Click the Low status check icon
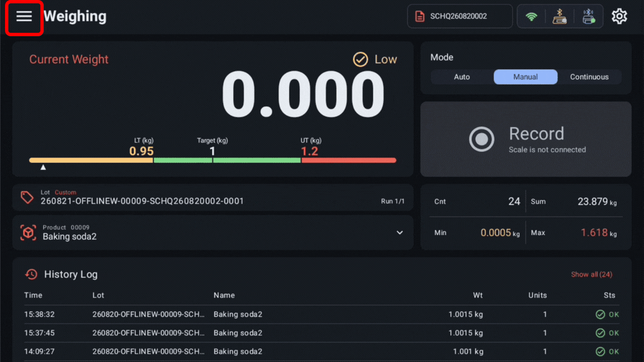This screenshot has height=362, width=644. (x=360, y=60)
